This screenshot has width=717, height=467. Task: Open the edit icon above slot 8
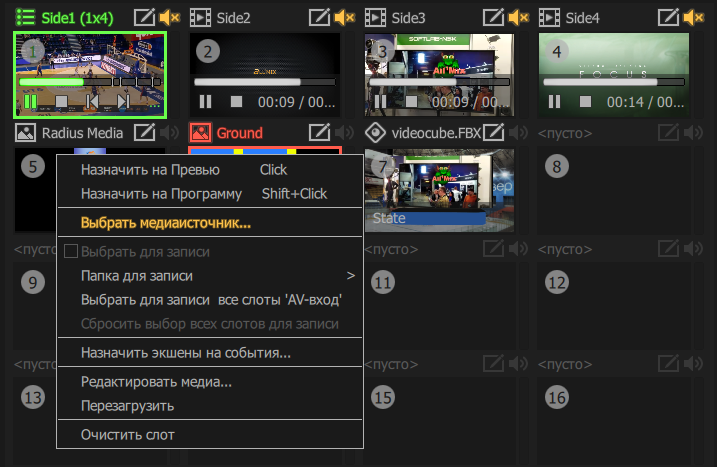pos(668,133)
